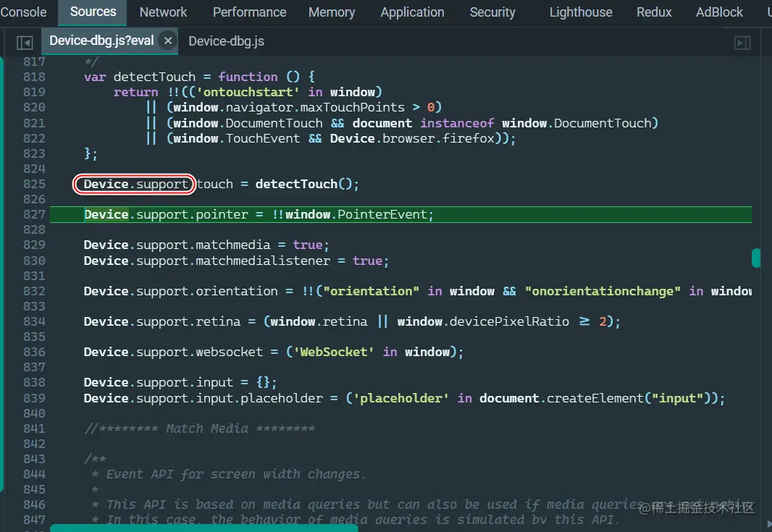Set breakpoint on line number 829
772x532 pixels.
[34, 245]
